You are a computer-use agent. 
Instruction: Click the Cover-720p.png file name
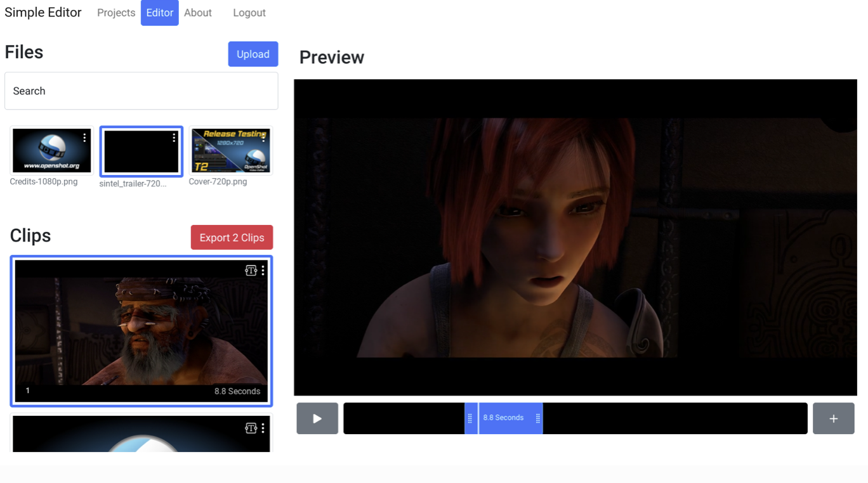click(218, 182)
